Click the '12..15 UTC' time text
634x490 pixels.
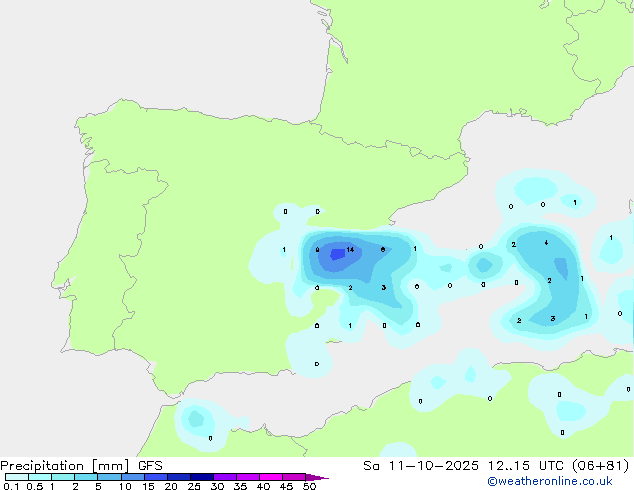525,466
